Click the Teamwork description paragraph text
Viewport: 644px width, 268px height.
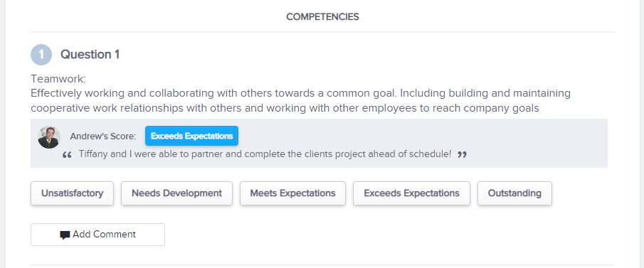coord(300,101)
